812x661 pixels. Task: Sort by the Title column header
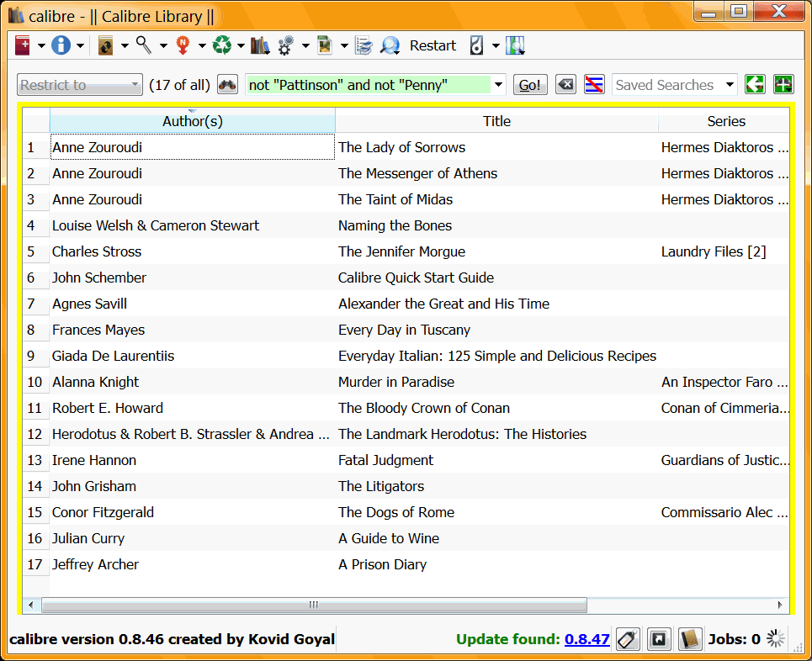click(x=496, y=121)
